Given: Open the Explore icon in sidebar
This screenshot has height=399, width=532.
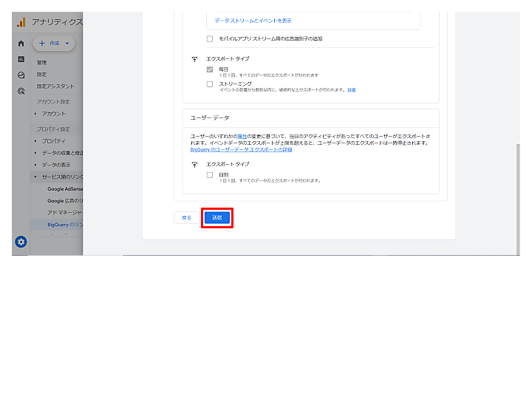Looking at the screenshot, I should (21, 75).
